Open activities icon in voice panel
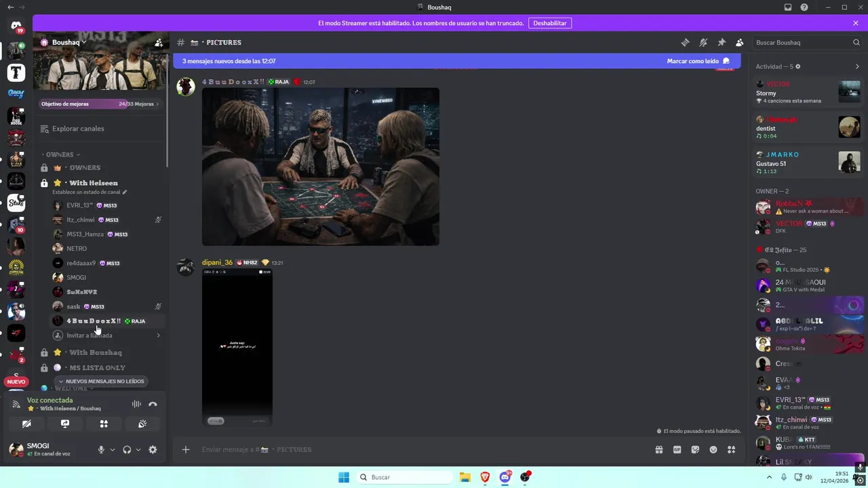This screenshot has height=488, width=868. [x=104, y=424]
